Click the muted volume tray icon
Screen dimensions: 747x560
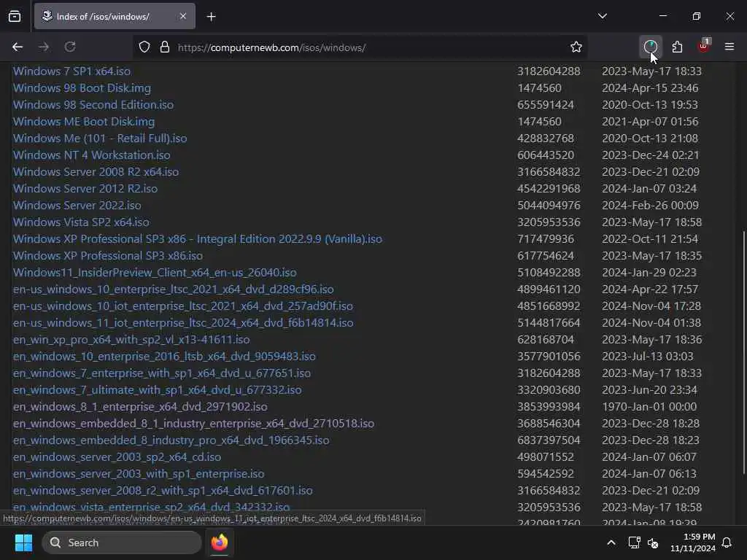(653, 542)
